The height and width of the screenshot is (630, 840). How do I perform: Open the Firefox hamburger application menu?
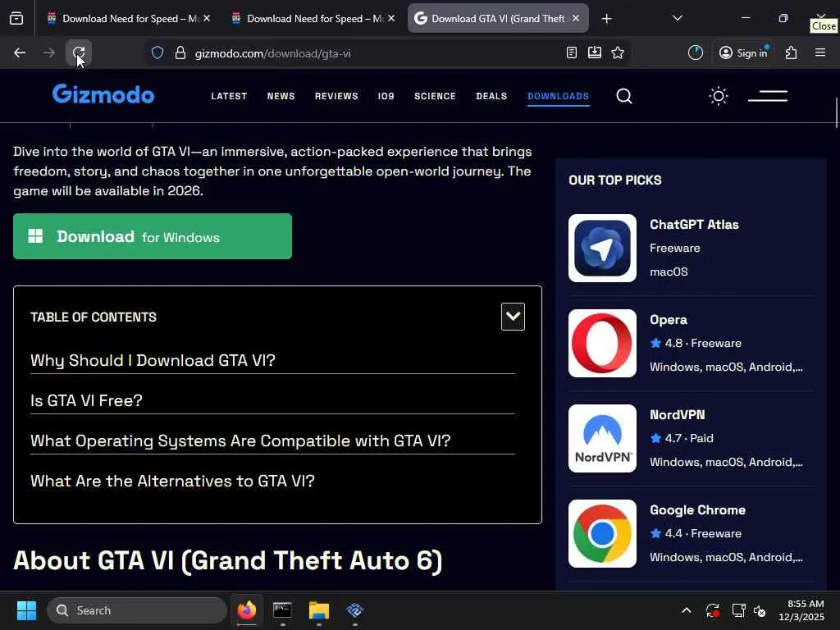pos(820,52)
